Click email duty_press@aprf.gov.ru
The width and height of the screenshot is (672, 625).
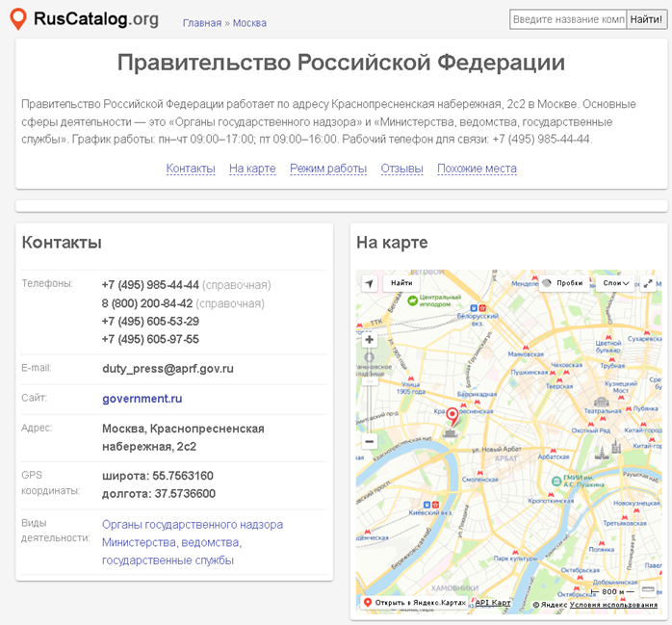[168, 369]
